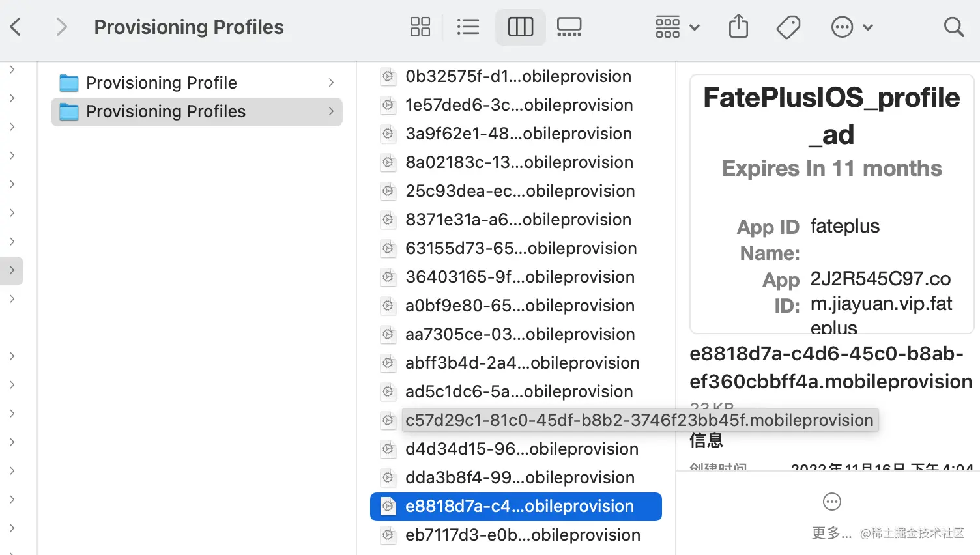Switch to list view
This screenshot has width=980, height=555.
[468, 27]
